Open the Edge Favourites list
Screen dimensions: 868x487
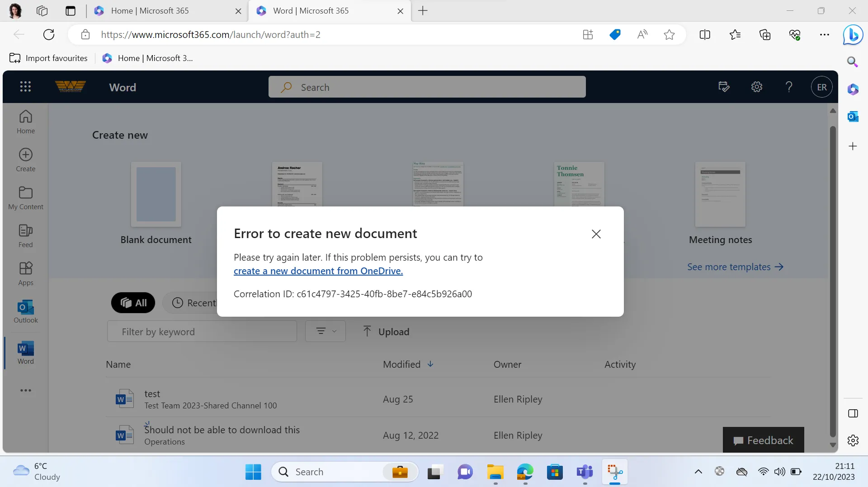735,35
